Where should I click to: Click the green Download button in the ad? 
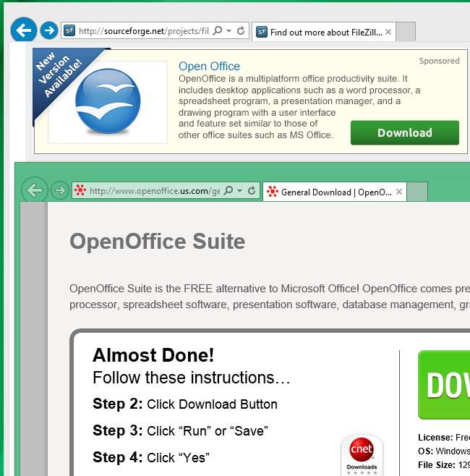pyautogui.click(x=405, y=132)
